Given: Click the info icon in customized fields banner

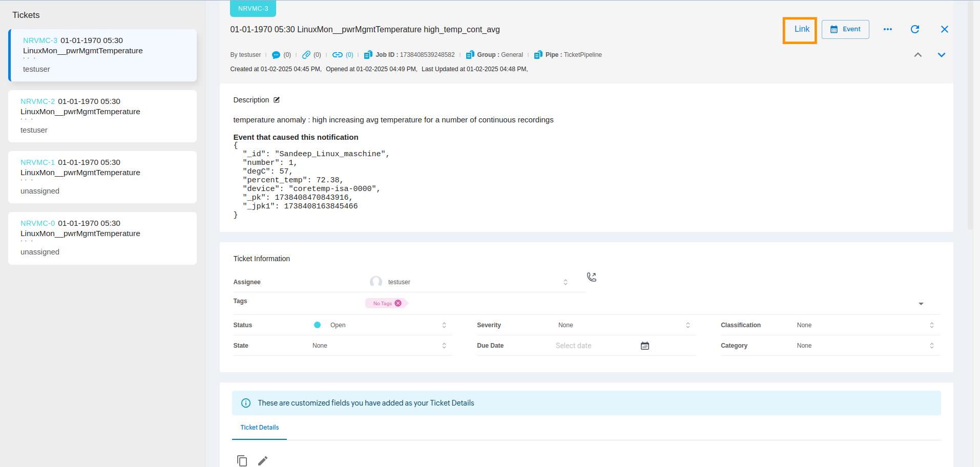Looking at the screenshot, I should coord(246,403).
